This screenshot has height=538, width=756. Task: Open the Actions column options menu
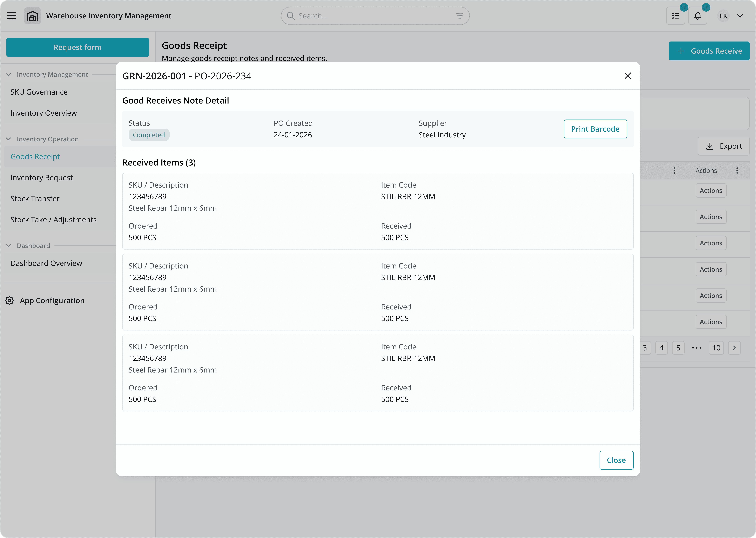(x=737, y=171)
